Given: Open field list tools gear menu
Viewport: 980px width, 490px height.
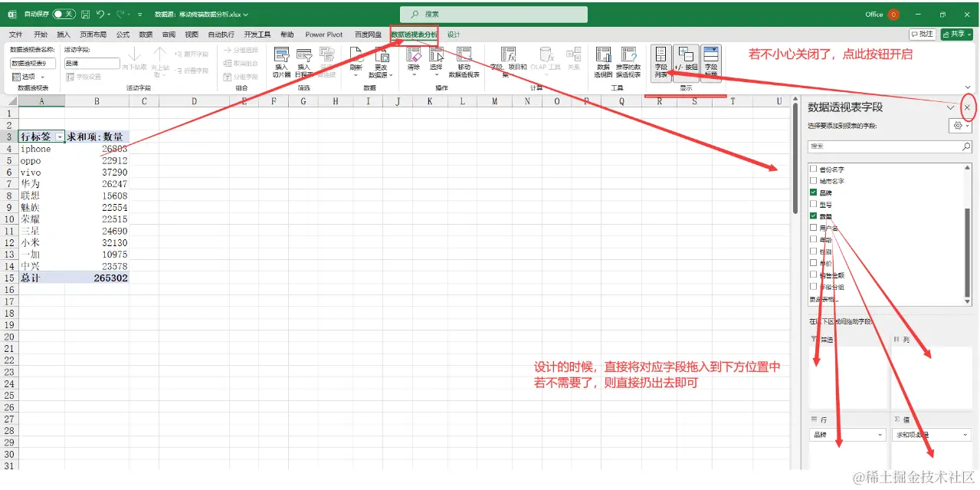Looking at the screenshot, I should pyautogui.click(x=960, y=126).
